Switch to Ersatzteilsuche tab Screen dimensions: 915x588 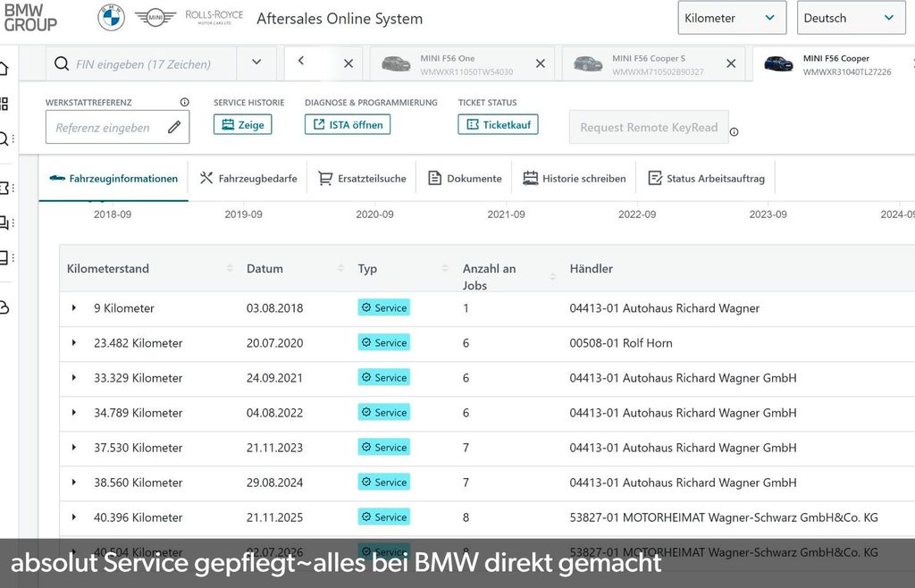pos(362,179)
